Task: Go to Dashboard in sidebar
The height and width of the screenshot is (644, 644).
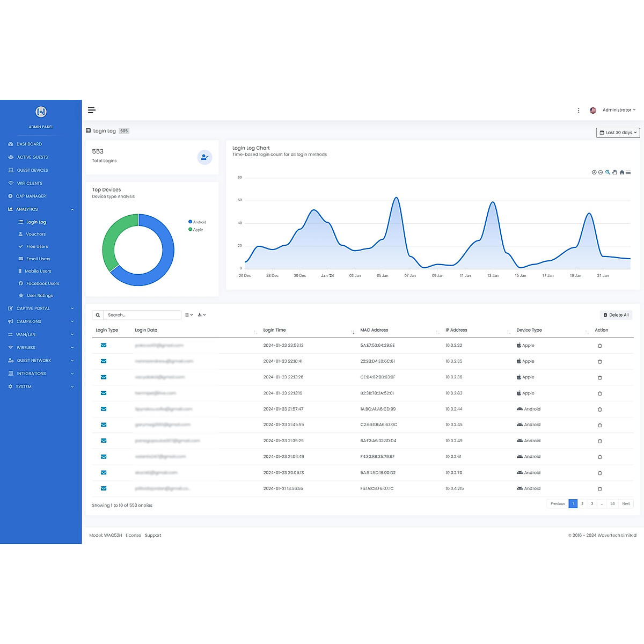Action: (29, 144)
